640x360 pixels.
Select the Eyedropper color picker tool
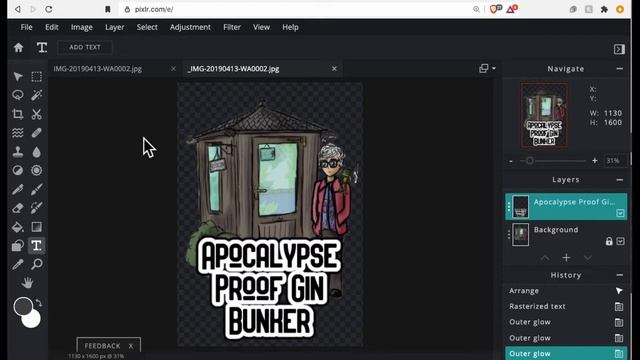point(18,264)
